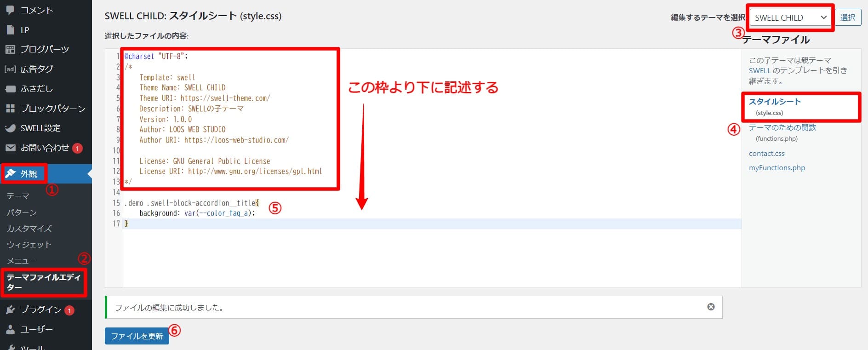This screenshot has width=868, height=350.
Task: Select メニュー submenu item
Action: (22, 261)
